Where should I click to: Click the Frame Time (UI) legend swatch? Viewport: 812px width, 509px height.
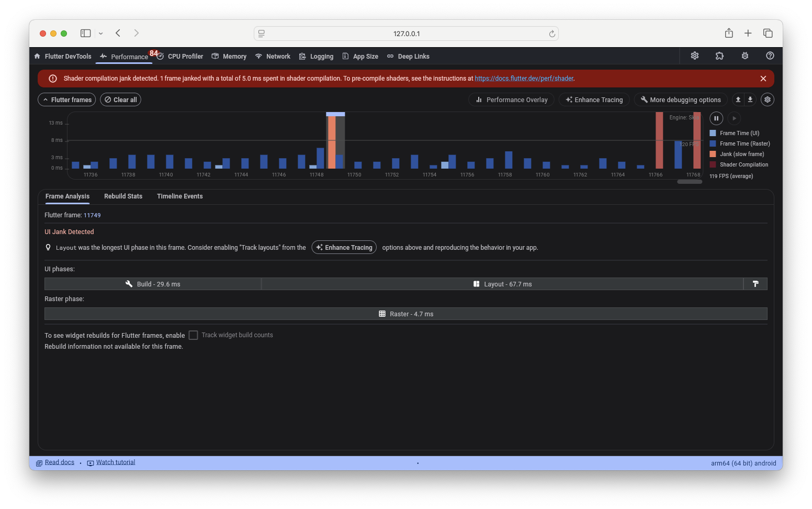[x=713, y=133]
